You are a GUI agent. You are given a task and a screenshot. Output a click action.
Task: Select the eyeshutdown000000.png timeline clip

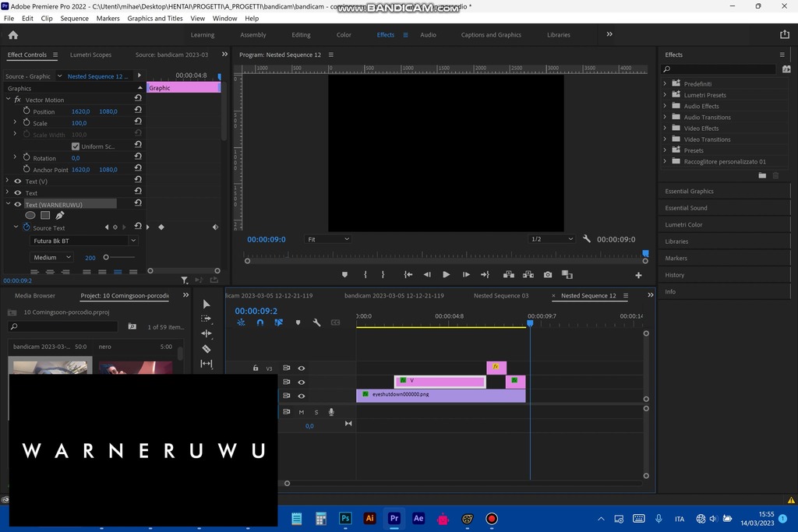click(x=441, y=395)
